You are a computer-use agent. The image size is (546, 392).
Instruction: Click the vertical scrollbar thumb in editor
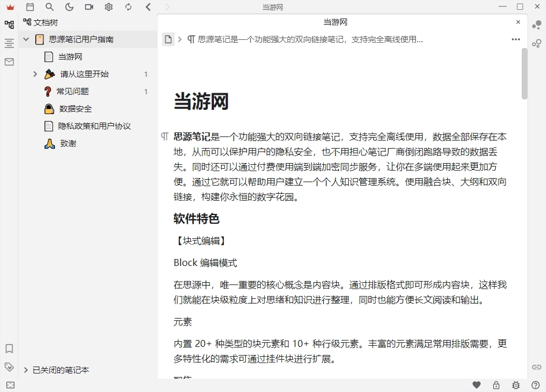pos(525,74)
